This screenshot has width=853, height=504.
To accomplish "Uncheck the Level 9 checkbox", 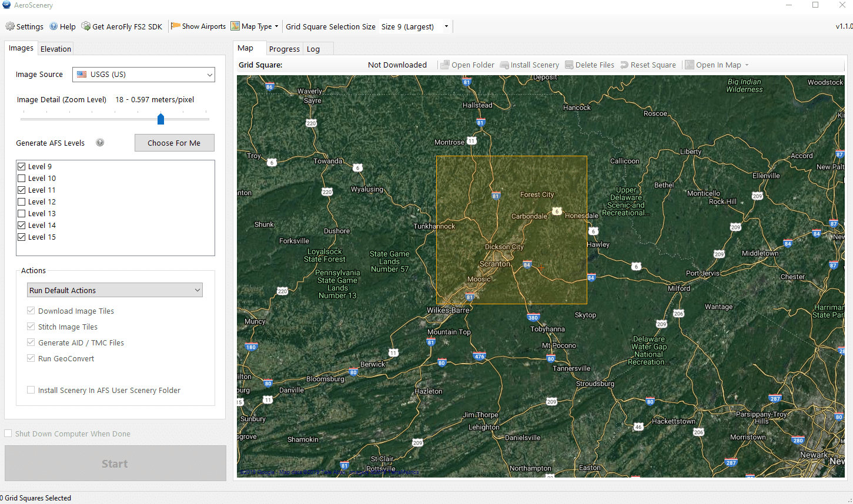I will pyautogui.click(x=22, y=167).
